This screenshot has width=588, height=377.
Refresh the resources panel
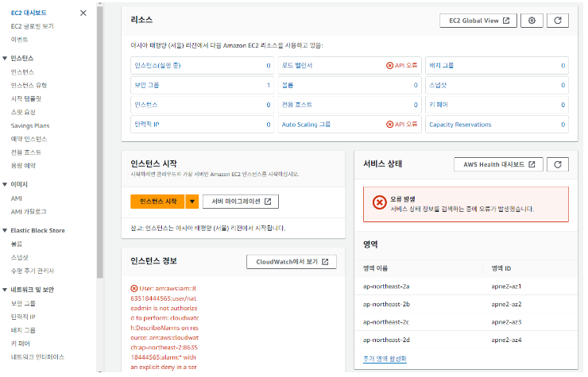click(558, 21)
